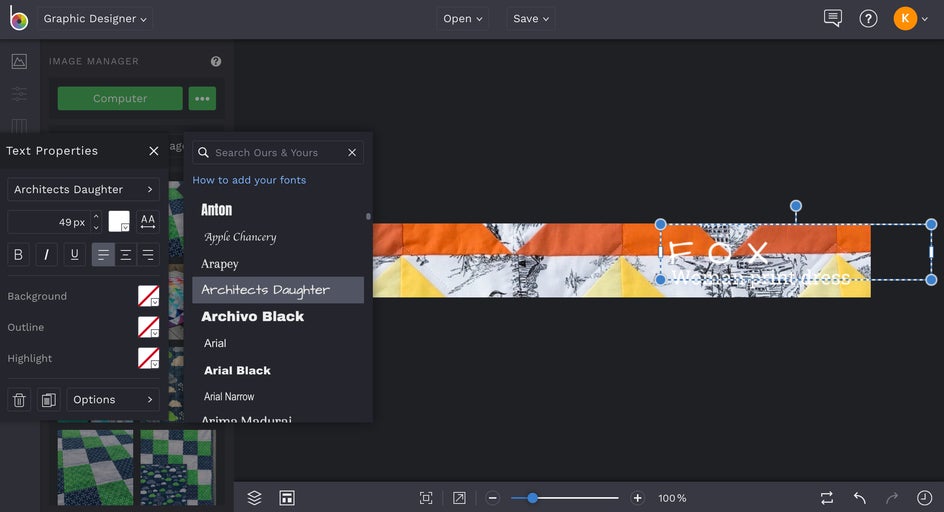The height and width of the screenshot is (512, 944).
Task: Click the BeFunky logo icon
Action: [19, 18]
